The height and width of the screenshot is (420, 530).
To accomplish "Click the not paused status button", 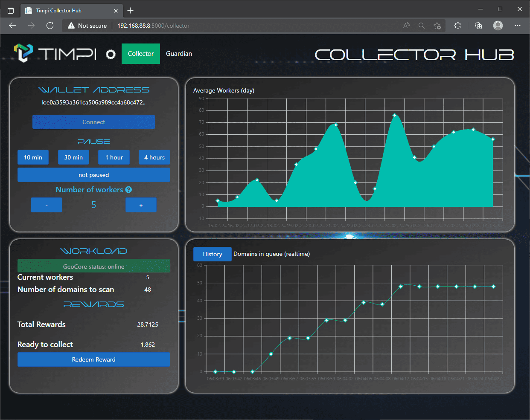I will point(94,175).
